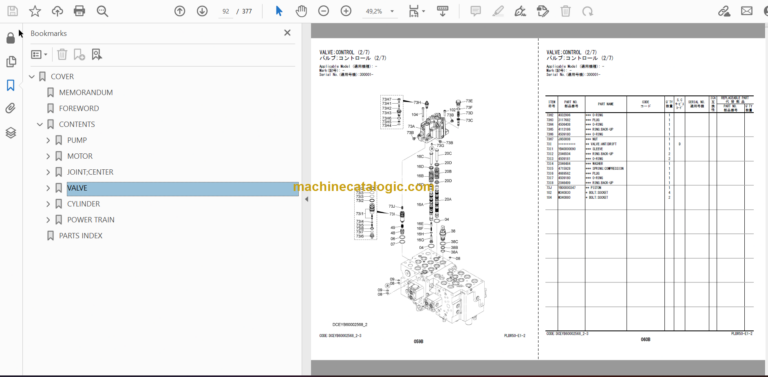Expand the VALVE bookmark
The height and width of the screenshot is (377, 768).
pyautogui.click(x=48, y=188)
